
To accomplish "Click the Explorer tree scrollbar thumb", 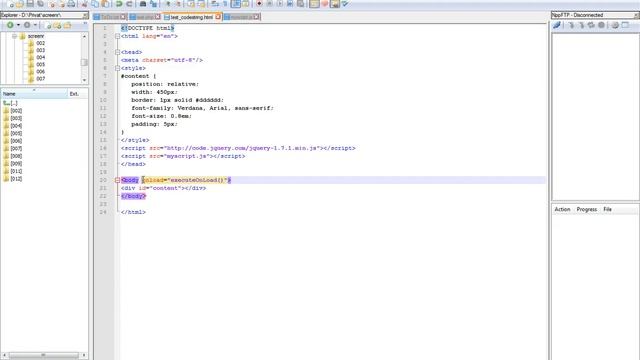I will click(x=84, y=62).
